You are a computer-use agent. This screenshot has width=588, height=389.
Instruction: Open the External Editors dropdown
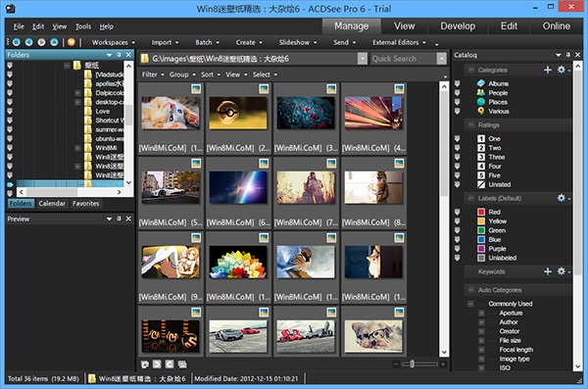399,42
